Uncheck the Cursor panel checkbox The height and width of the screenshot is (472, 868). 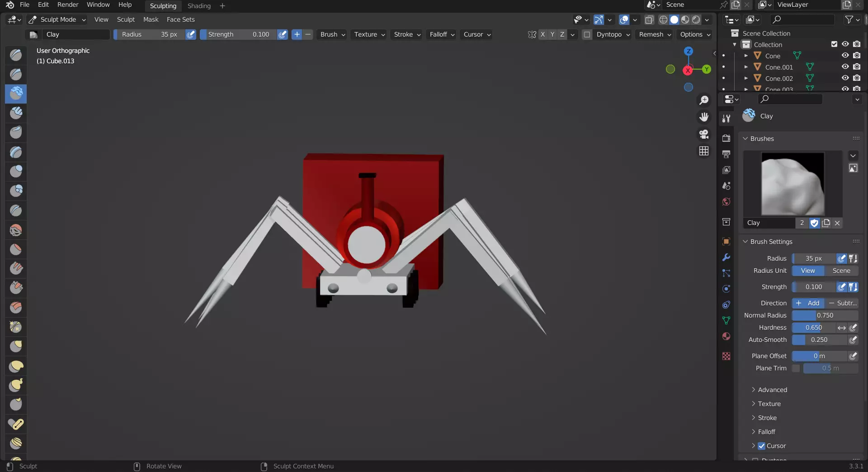762,446
